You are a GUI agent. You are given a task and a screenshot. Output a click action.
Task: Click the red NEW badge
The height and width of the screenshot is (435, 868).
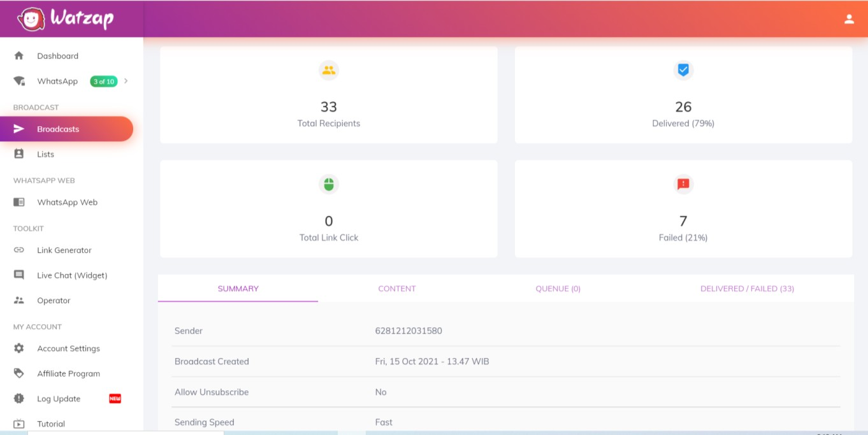(x=115, y=399)
